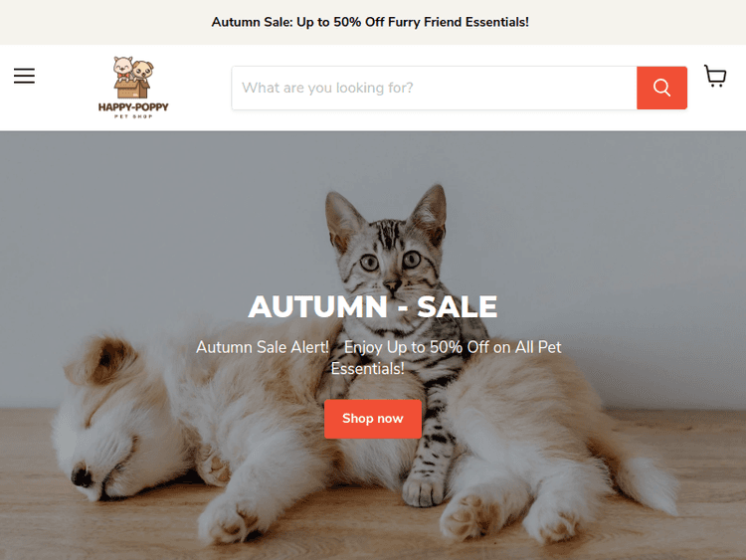Focus the 'What are you looking for?' field
This screenshot has height=560, width=746.
pyautogui.click(x=434, y=88)
